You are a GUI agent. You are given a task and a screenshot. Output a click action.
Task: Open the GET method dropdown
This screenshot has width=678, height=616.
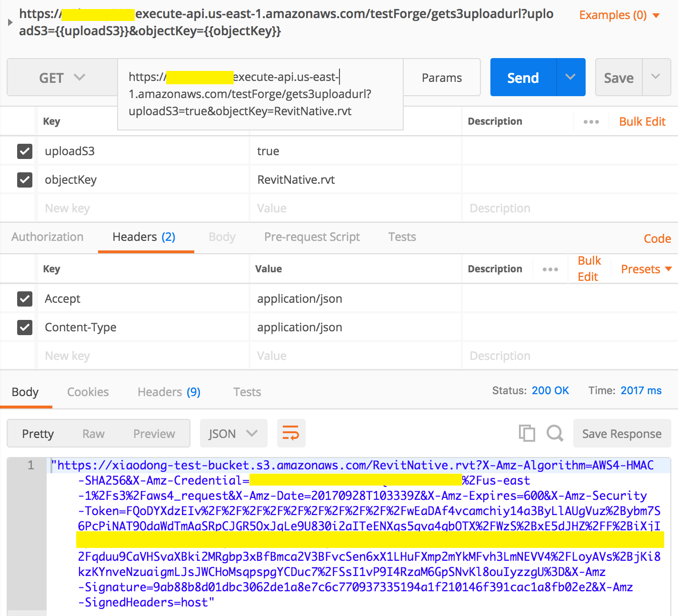tap(62, 78)
